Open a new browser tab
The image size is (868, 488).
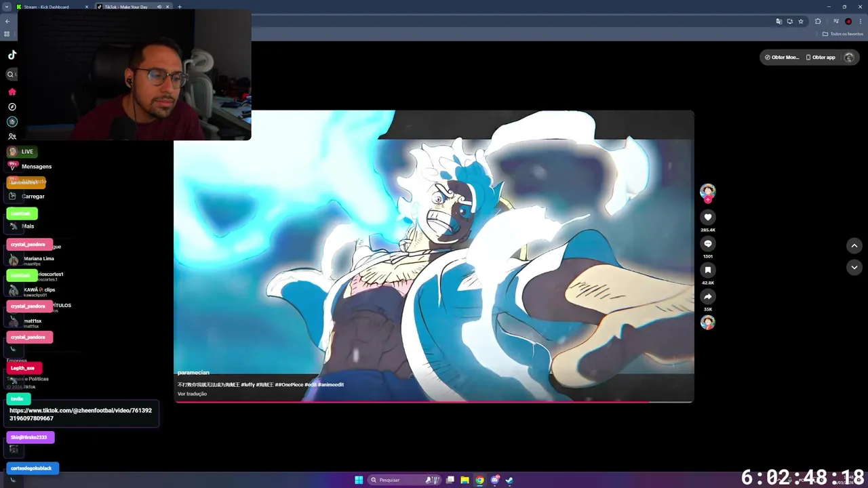pos(180,7)
